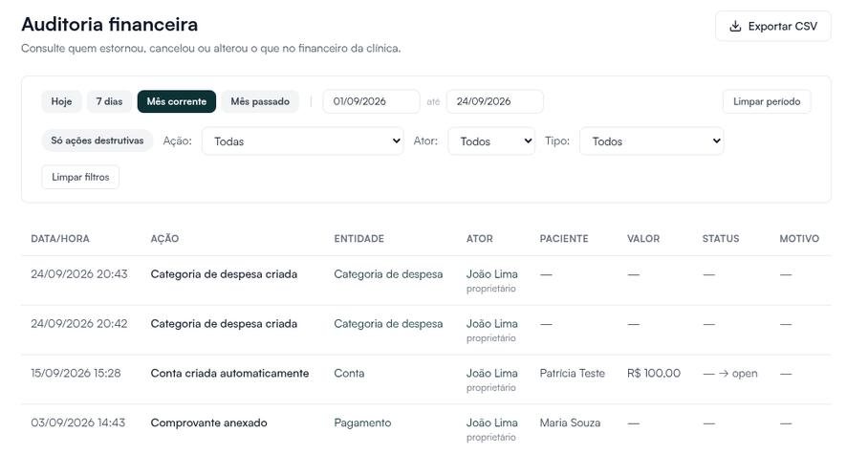Viewport: 868px width, 455px height.
Task: Open the Conta entity link
Action: coord(349,373)
